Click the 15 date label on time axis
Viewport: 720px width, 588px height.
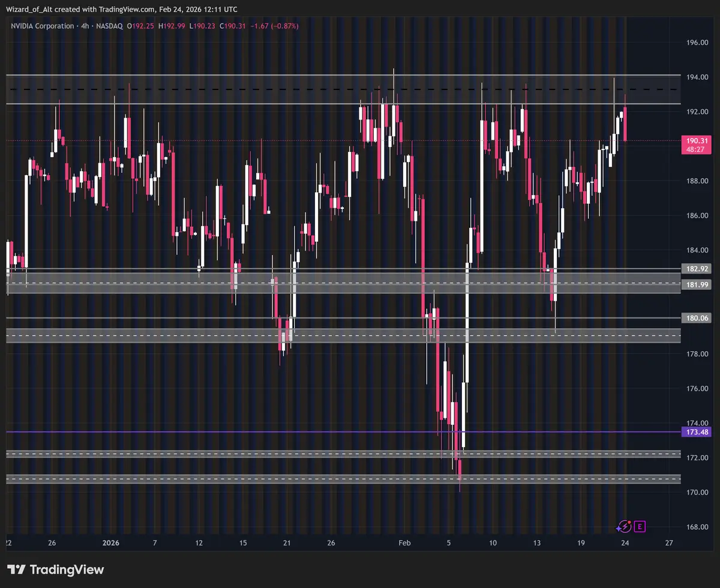point(243,543)
